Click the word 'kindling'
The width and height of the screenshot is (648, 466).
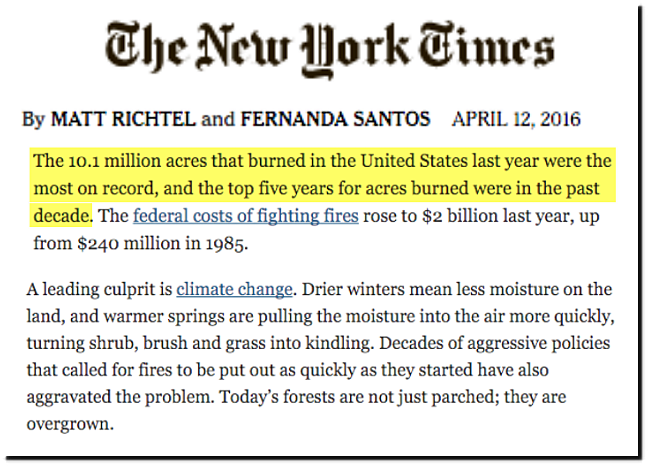point(339,344)
